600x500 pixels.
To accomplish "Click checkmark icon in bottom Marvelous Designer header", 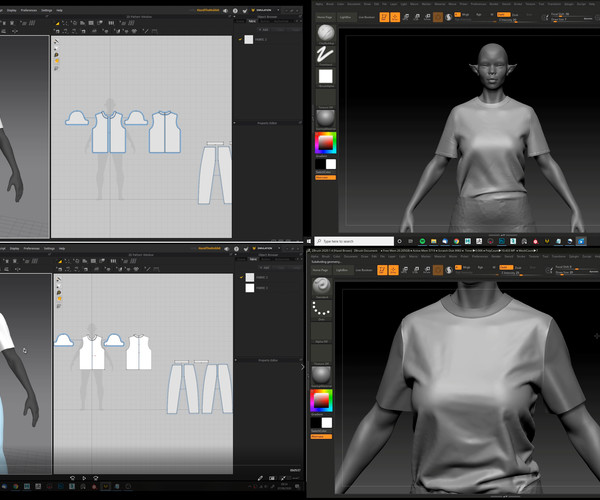I will pyautogui.click(x=246, y=249).
